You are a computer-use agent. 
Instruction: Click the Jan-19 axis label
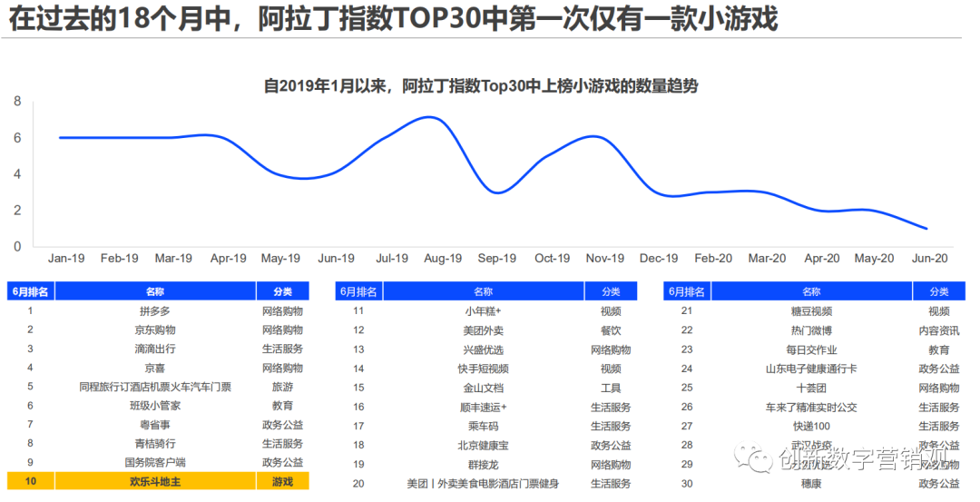(x=66, y=258)
